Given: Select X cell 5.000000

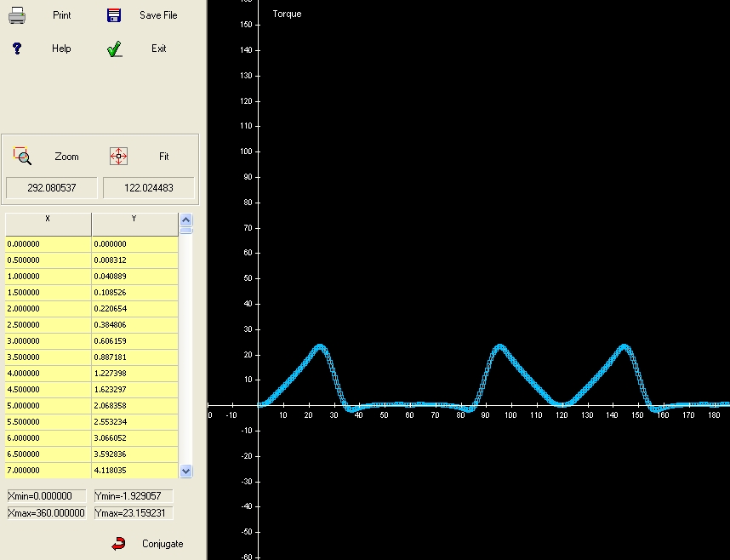Looking at the screenshot, I should [x=48, y=406].
